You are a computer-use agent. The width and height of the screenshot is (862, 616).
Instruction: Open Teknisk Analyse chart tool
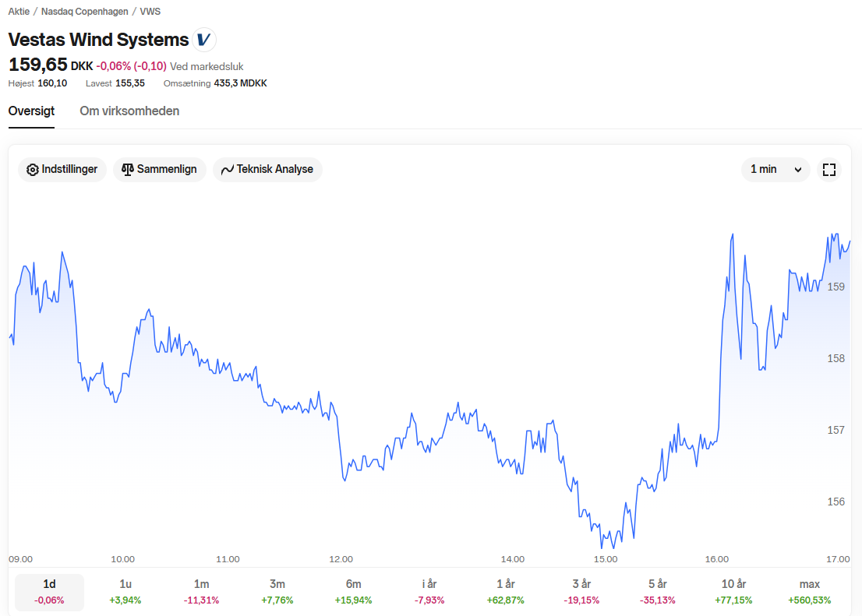pos(268,169)
